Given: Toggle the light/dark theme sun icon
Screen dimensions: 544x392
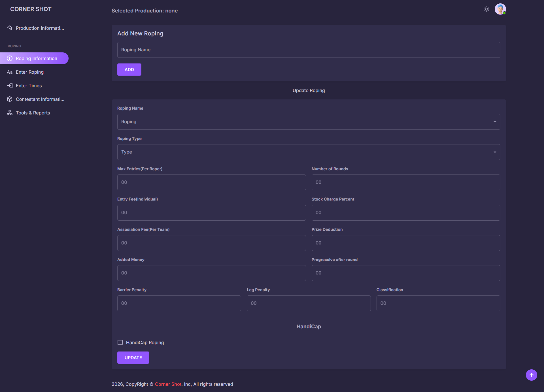Looking at the screenshot, I should 486,9.
